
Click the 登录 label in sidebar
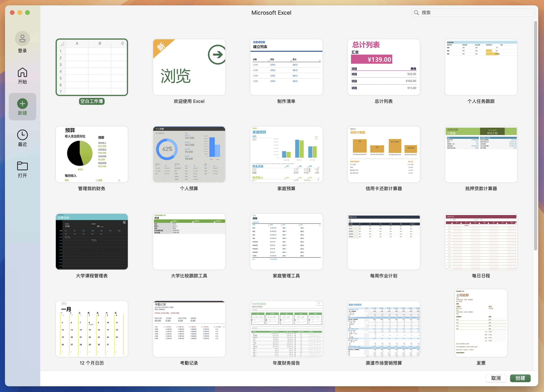[22, 51]
